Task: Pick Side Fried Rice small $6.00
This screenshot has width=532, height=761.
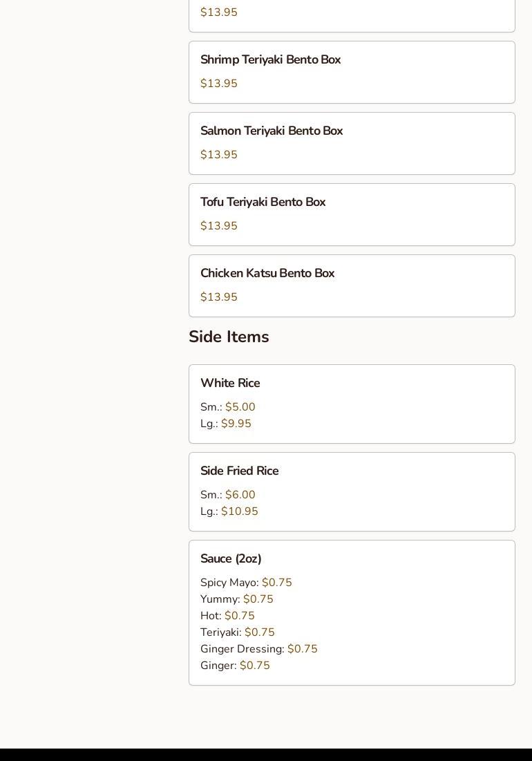Action: pyautogui.click(x=227, y=495)
